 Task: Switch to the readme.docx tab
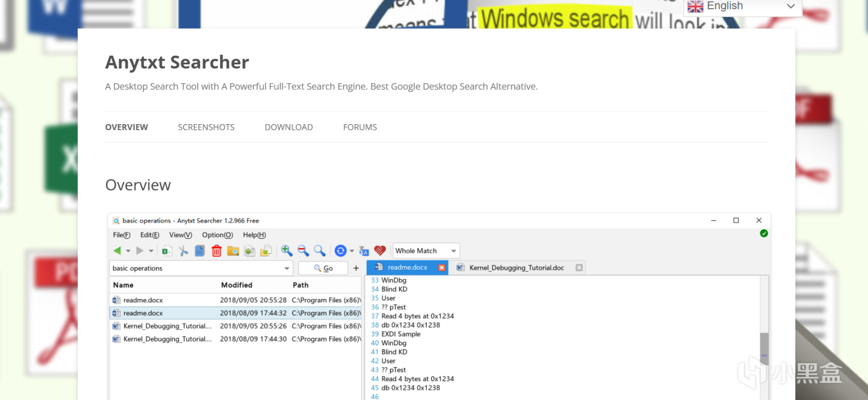point(407,267)
